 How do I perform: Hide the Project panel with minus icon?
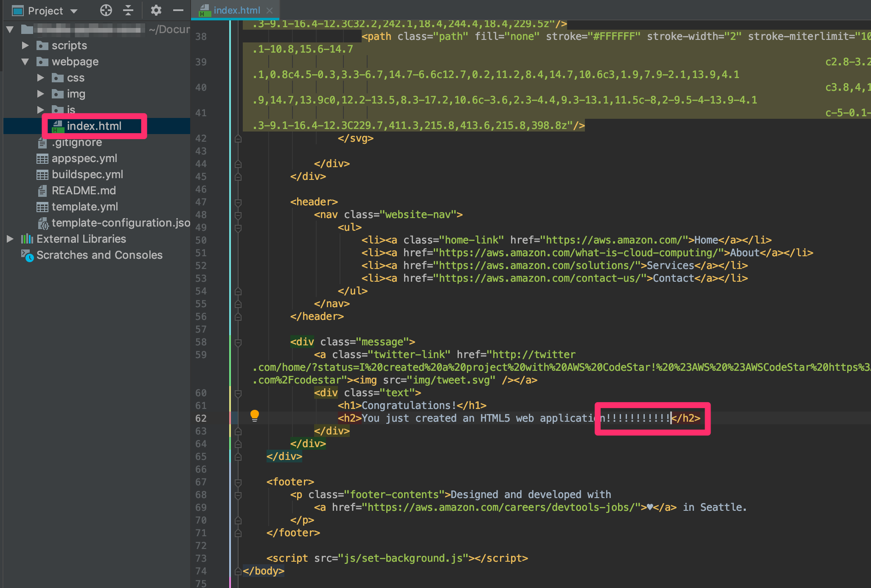(x=178, y=10)
